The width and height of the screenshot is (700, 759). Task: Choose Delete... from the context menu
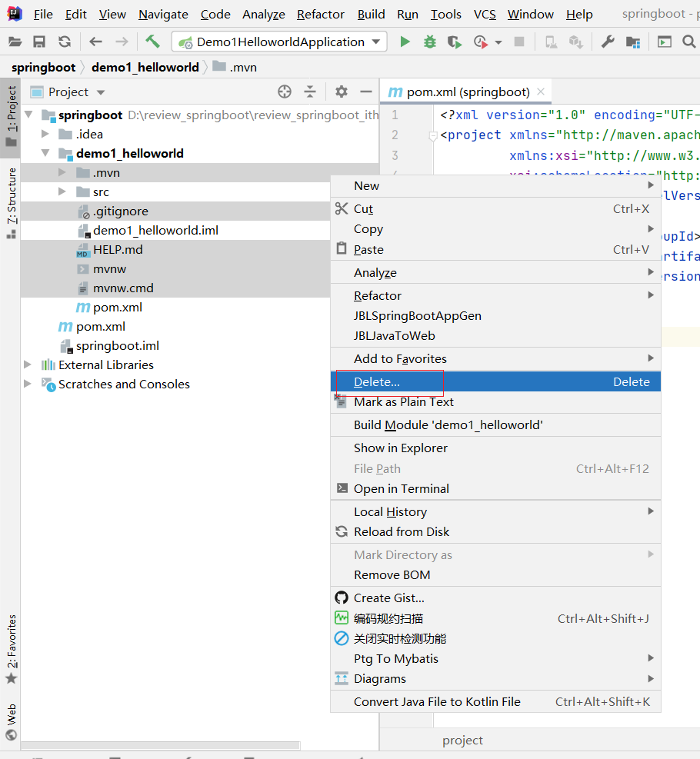tap(377, 381)
